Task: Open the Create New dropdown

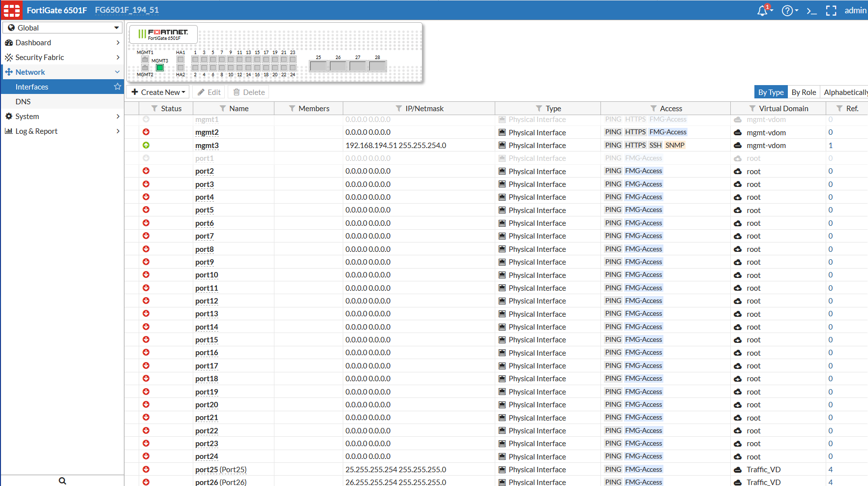Action: (158, 92)
